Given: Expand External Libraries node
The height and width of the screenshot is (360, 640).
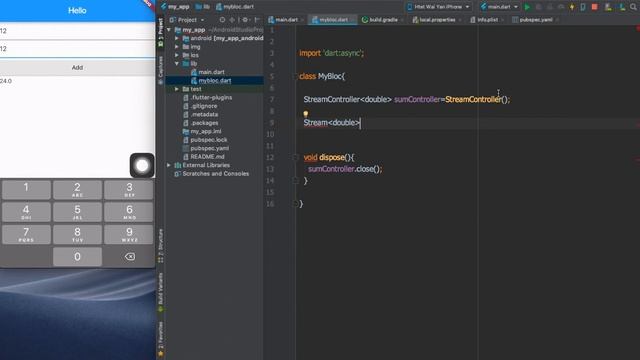Looking at the screenshot, I should (169, 165).
